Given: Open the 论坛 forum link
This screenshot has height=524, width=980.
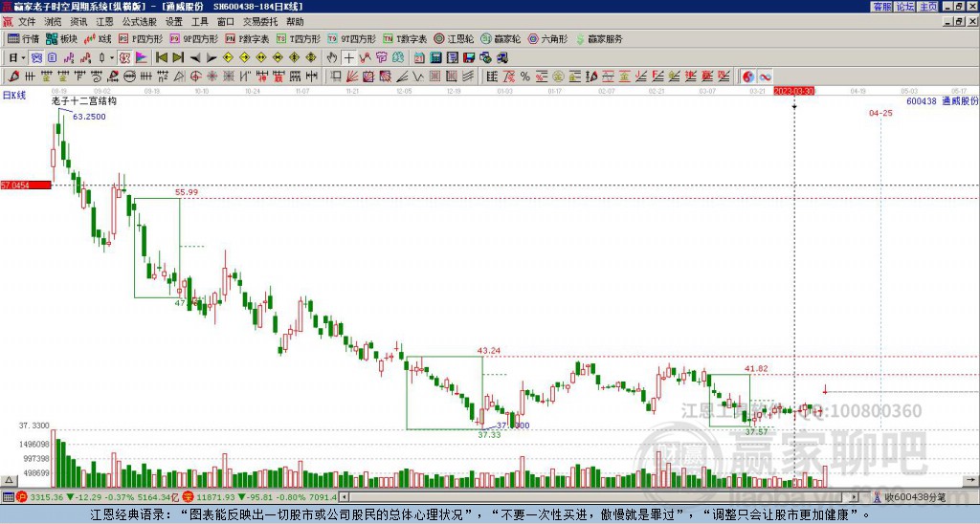Looking at the screenshot, I should pos(905,7).
